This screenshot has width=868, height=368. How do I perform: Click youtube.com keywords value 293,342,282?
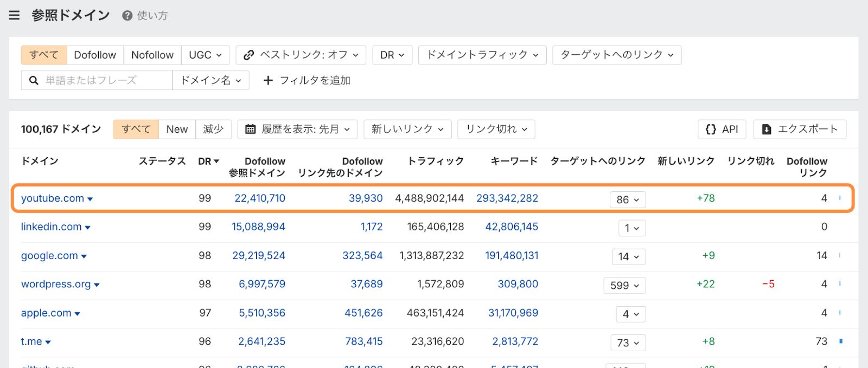tap(507, 198)
